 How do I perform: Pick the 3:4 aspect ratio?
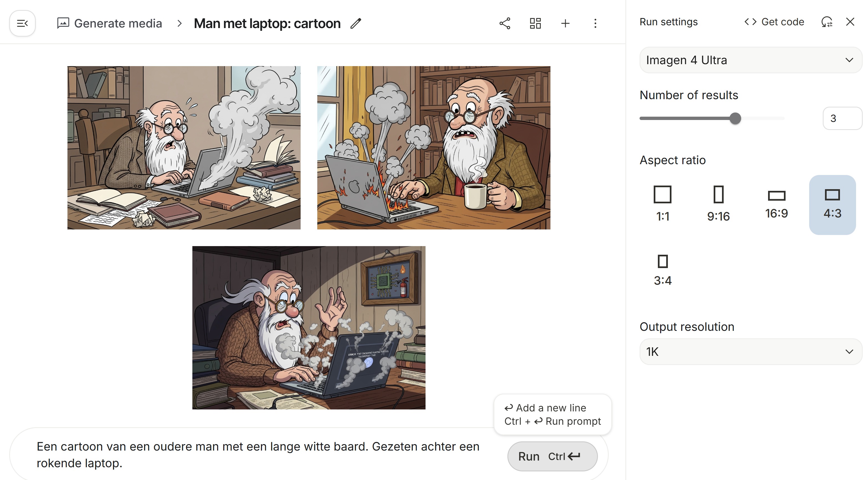[x=663, y=270]
